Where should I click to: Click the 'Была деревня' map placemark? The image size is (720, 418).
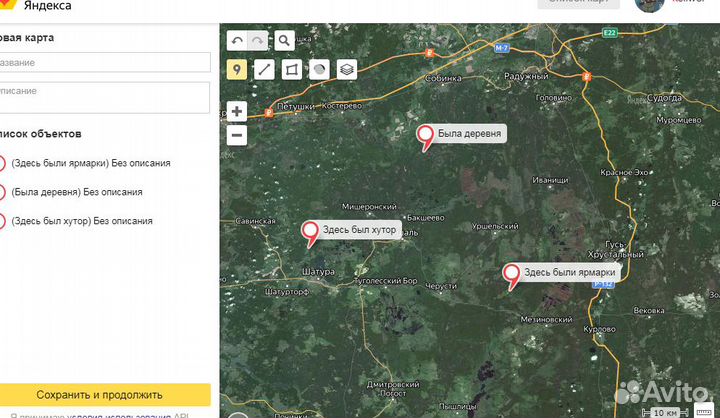click(x=426, y=135)
